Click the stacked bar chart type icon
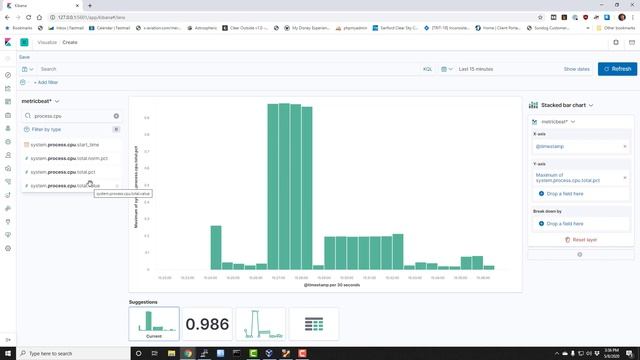Screen dimensions: 640x360 [533, 105]
